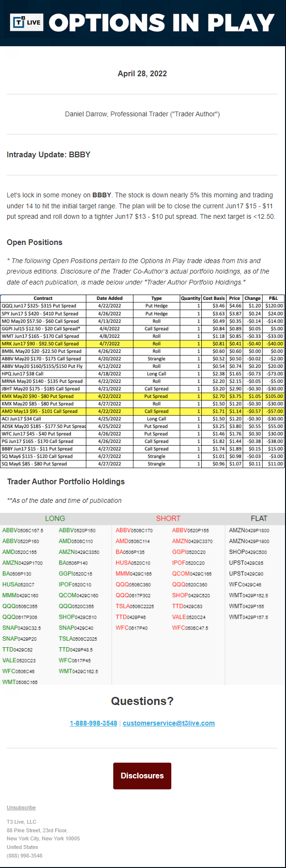
Task: Call the 1-888-998-3548 phone link
Action: click(93, 723)
